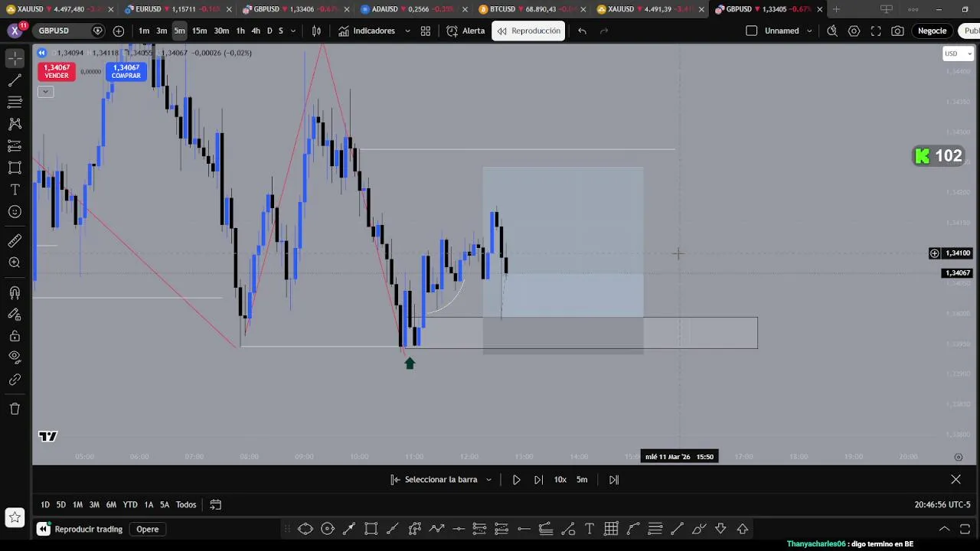Select the zoom-in magnifier tool
The width and height of the screenshot is (980, 551).
click(x=15, y=262)
